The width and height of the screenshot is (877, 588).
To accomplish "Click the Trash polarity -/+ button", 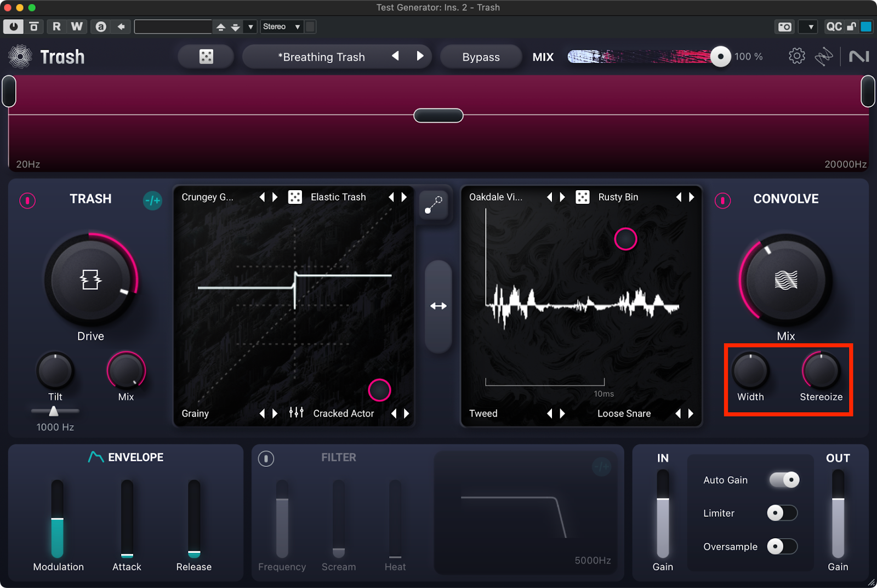I will pos(152,201).
